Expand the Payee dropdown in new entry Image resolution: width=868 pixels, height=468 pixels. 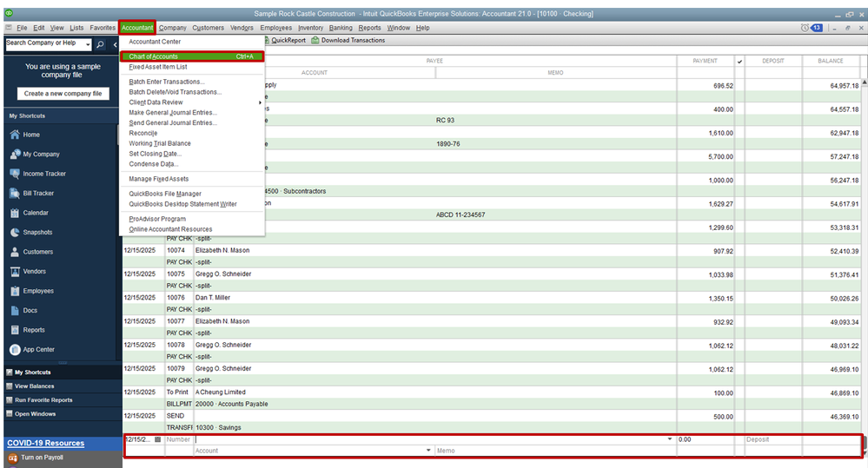pyautogui.click(x=670, y=439)
